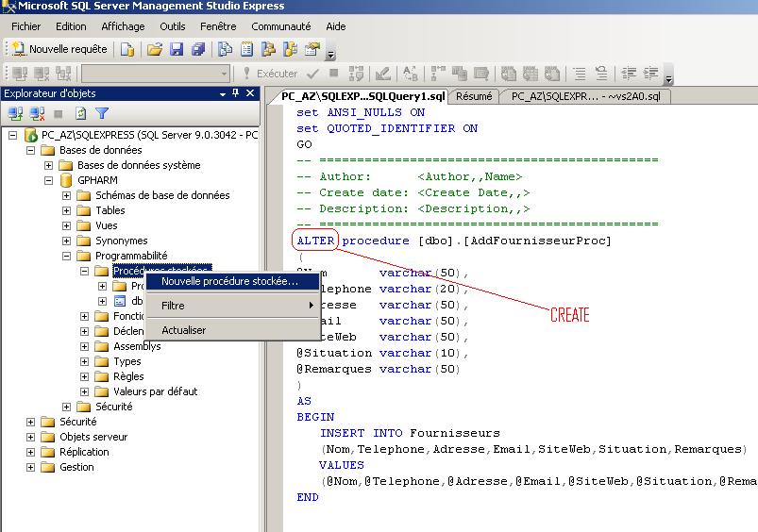This screenshot has height=532, width=758.
Task: Click the Nouvelle requête toolbar button
Action: 59,49
